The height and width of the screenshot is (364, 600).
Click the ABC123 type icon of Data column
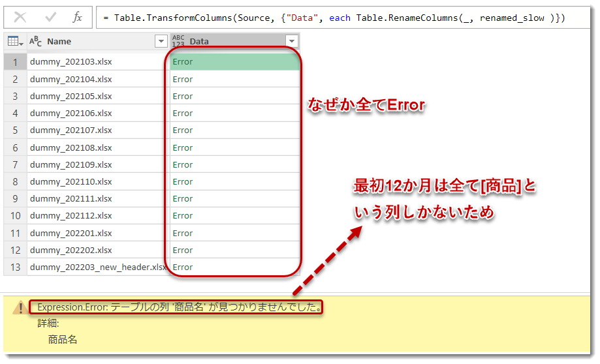coord(178,41)
